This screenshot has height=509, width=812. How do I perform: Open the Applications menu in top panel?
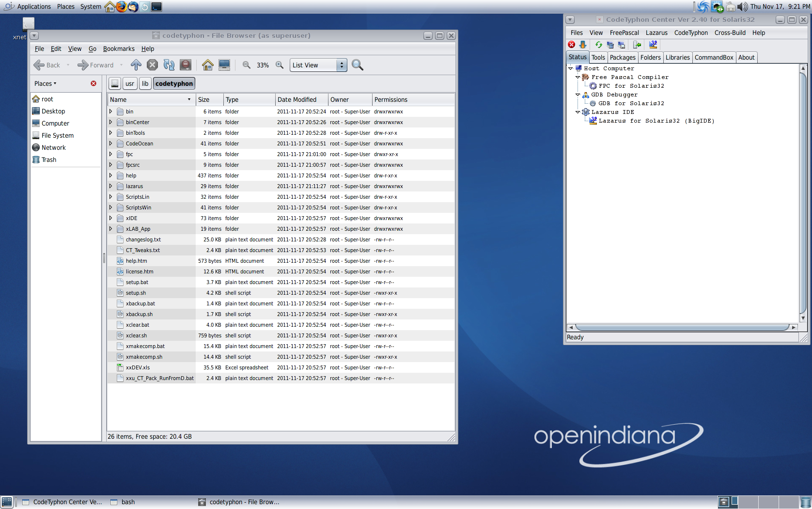click(34, 6)
